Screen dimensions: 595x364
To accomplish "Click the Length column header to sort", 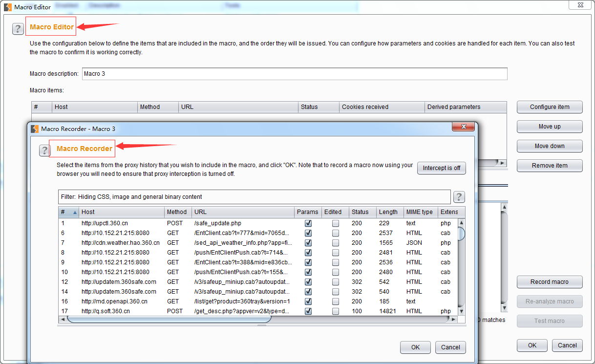I will 388,212.
